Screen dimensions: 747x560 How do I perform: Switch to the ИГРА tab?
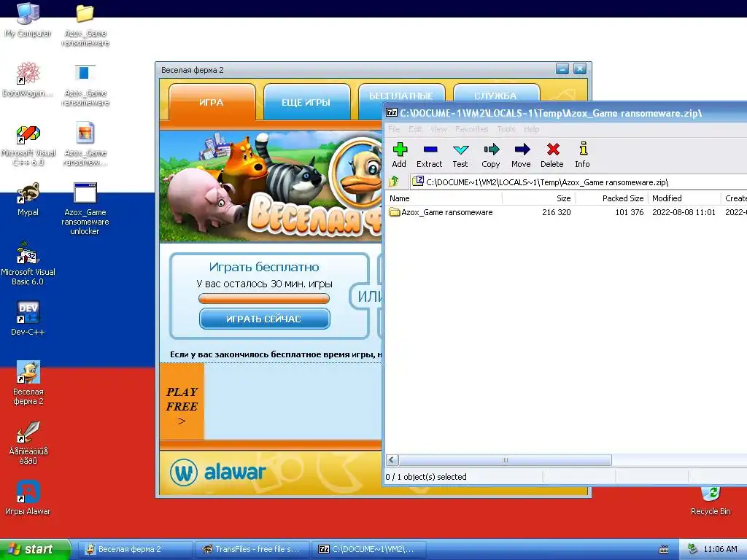212,102
